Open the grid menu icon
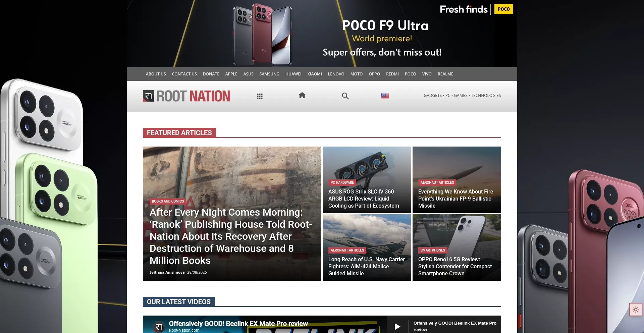The height and width of the screenshot is (333, 644). click(x=260, y=96)
